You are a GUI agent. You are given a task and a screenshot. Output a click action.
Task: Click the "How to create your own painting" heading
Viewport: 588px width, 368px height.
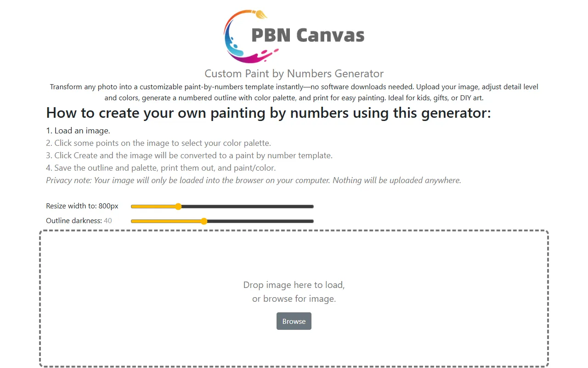pos(268,113)
